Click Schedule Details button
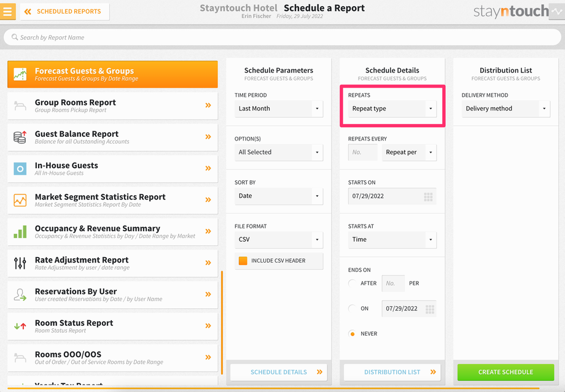565x392 pixels. pyautogui.click(x=279, y=372)
